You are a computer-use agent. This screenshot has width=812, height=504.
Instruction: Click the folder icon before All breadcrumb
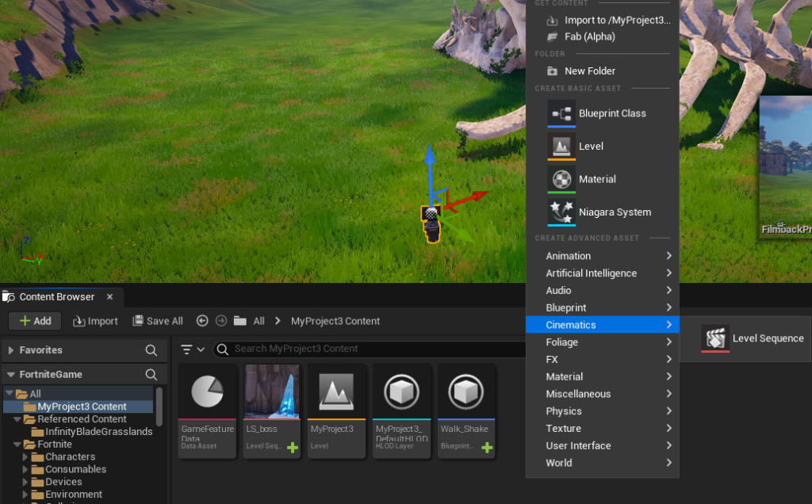pos(239,321)
